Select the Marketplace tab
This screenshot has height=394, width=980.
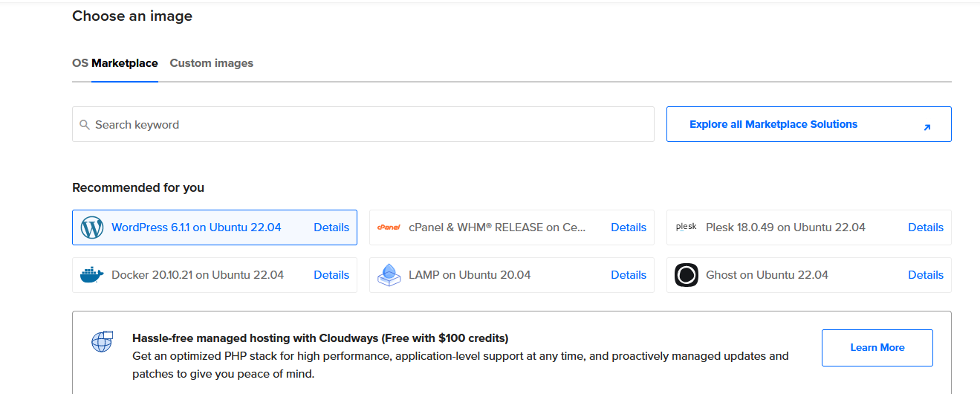click(125, 63)
